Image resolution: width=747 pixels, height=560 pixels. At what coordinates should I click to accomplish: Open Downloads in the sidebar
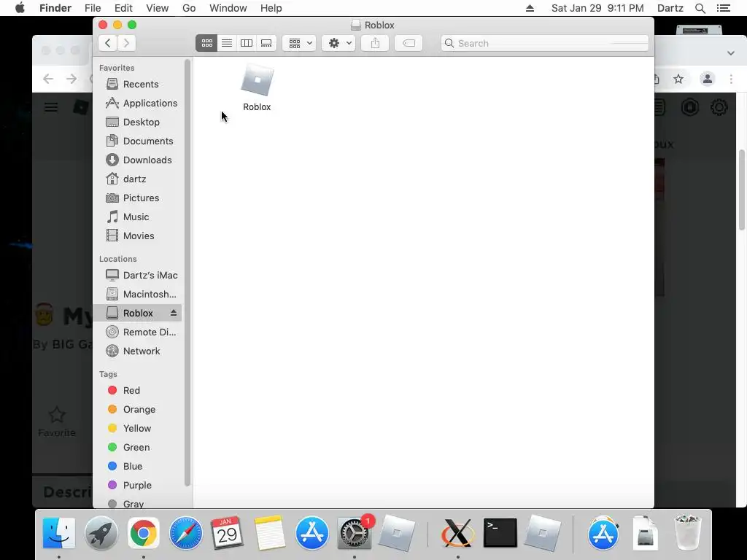pyautogui.click(x=137, y=160)
